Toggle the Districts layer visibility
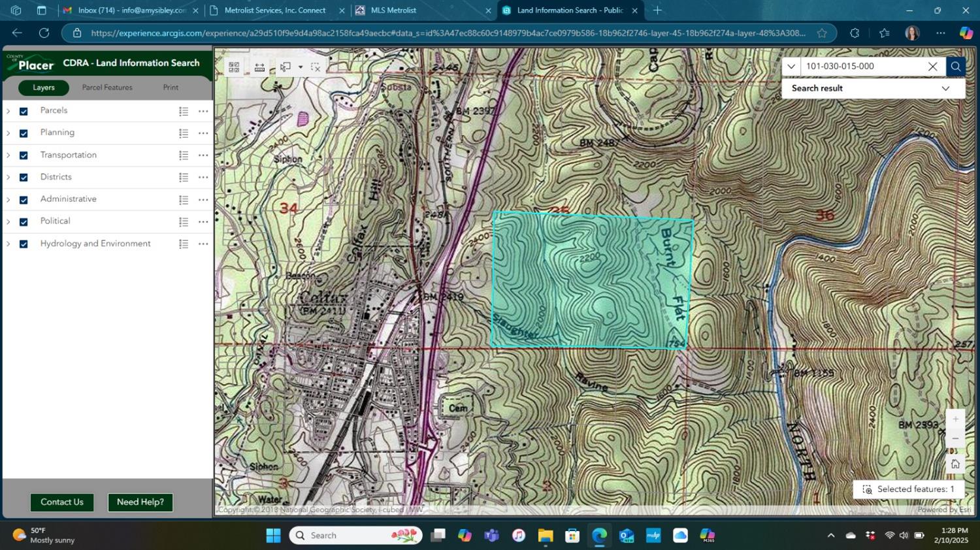The width and height of the screenshot is (980, 550). 24,178
